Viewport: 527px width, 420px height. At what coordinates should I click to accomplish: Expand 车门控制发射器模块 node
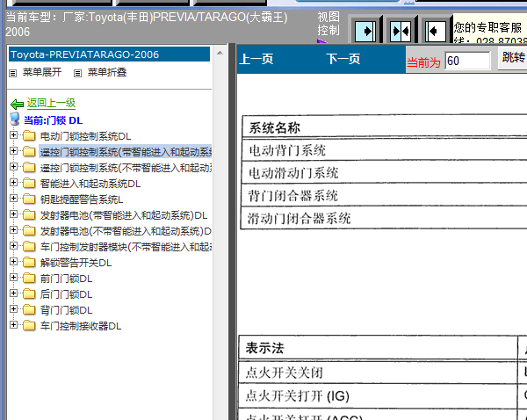pyautogui.click(x=13, y=245)
